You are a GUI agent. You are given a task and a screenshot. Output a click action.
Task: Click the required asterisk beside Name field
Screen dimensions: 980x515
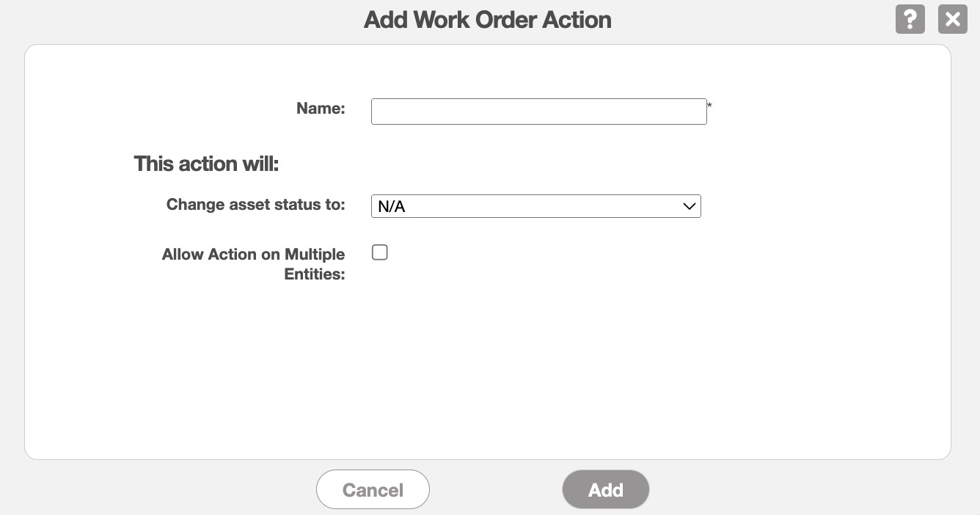tap(709, 106)
